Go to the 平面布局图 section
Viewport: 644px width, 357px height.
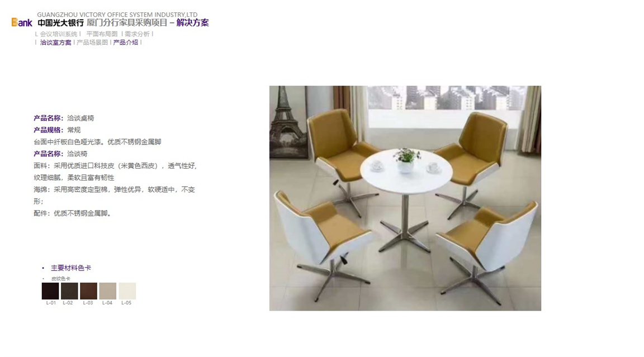[x=102, y=34]
